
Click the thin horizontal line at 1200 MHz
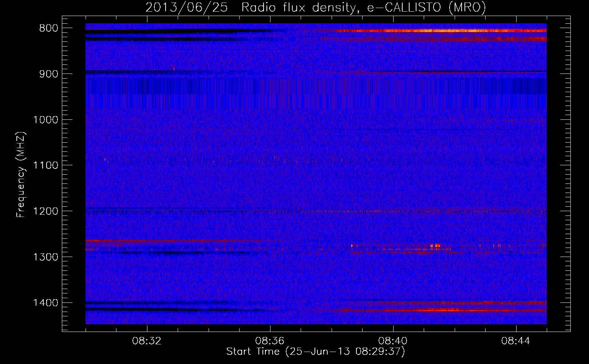(316, 211)
